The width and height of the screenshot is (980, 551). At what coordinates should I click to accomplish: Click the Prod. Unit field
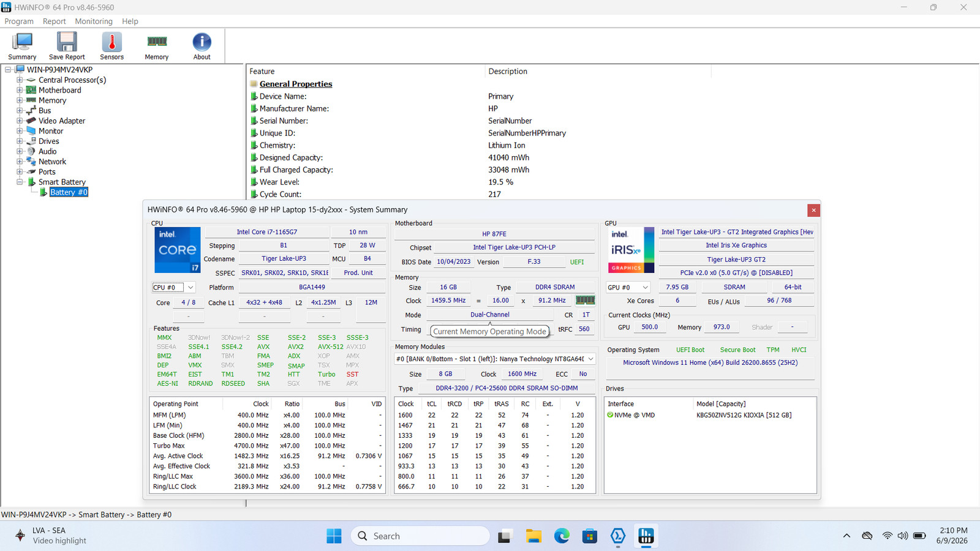358,273
